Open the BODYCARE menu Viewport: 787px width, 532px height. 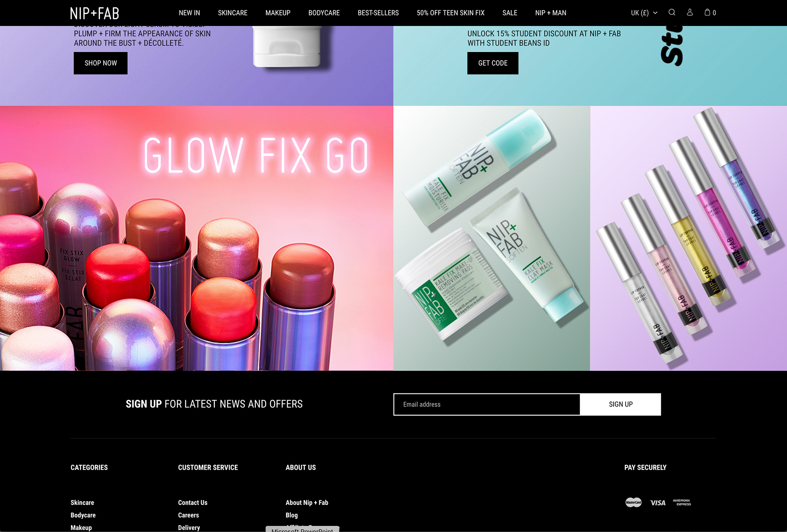coord(324,13)
